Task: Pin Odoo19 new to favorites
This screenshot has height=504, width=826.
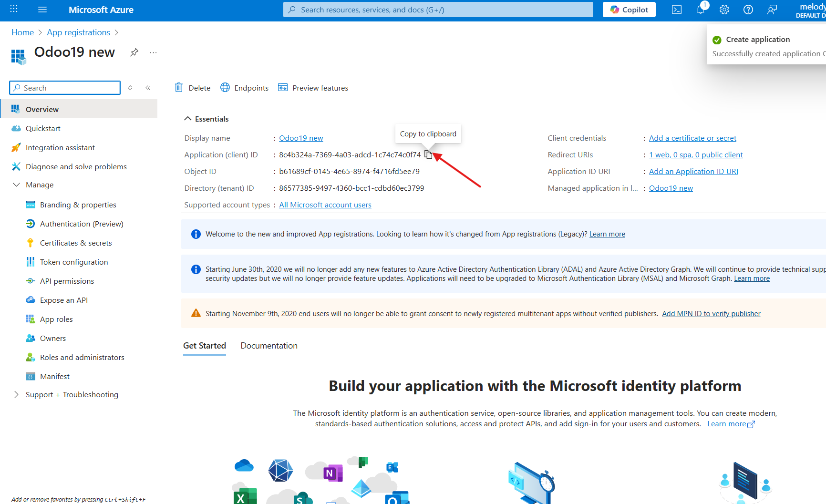Action: click(134, 52)
